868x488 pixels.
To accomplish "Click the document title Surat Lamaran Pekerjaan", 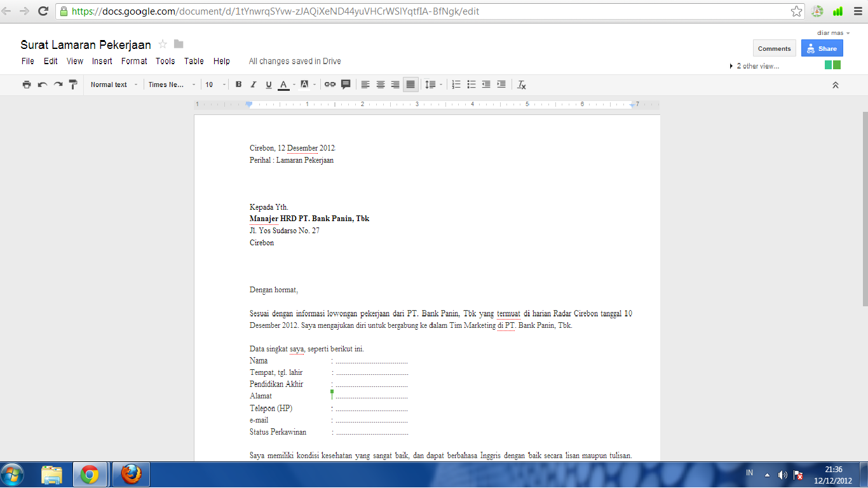I will [x=86, y=44].
